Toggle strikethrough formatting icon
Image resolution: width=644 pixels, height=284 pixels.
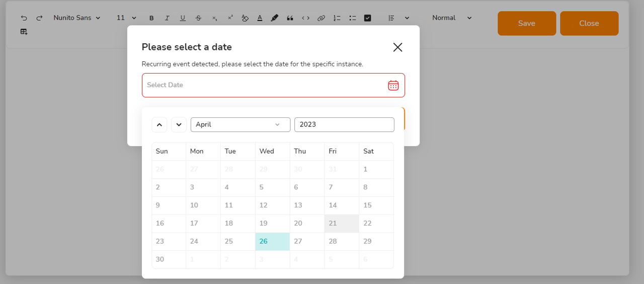(198, 18)
